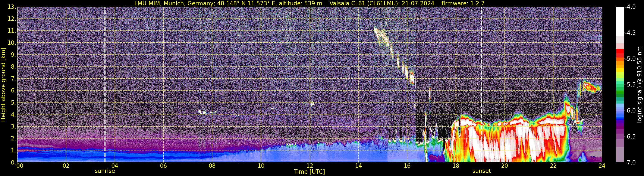
Task: Click the 2 km tick on the height axis
Action: pos(13,138)
